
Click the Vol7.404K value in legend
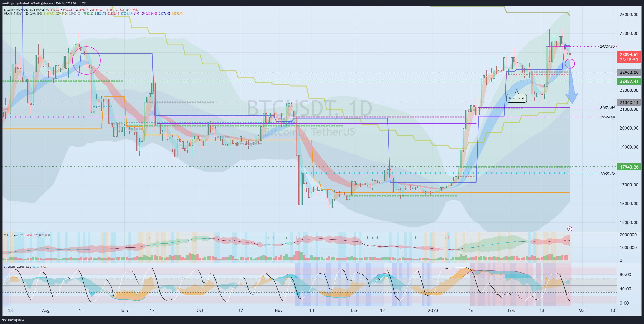(131, 10)
